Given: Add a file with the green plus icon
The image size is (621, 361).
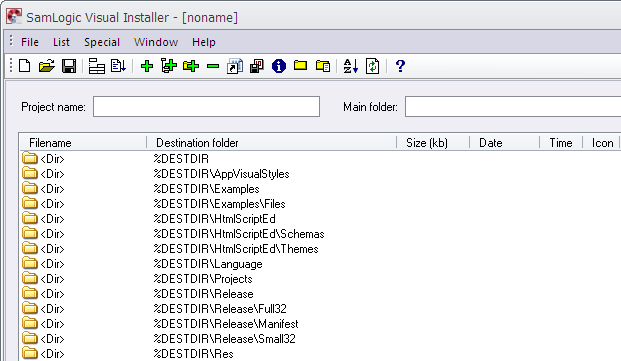Looking at the screenshot, I should pyautogui.click(x=147, y=66).
